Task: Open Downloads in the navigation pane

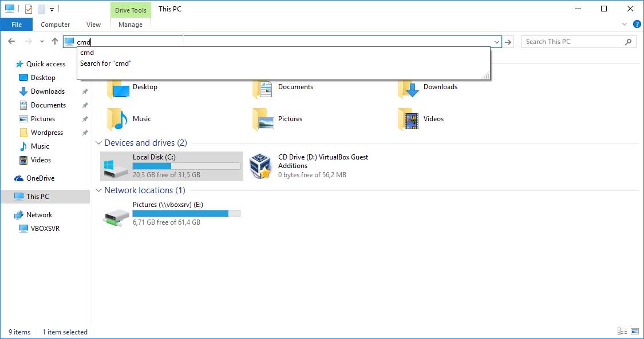Action: [48, 91]
